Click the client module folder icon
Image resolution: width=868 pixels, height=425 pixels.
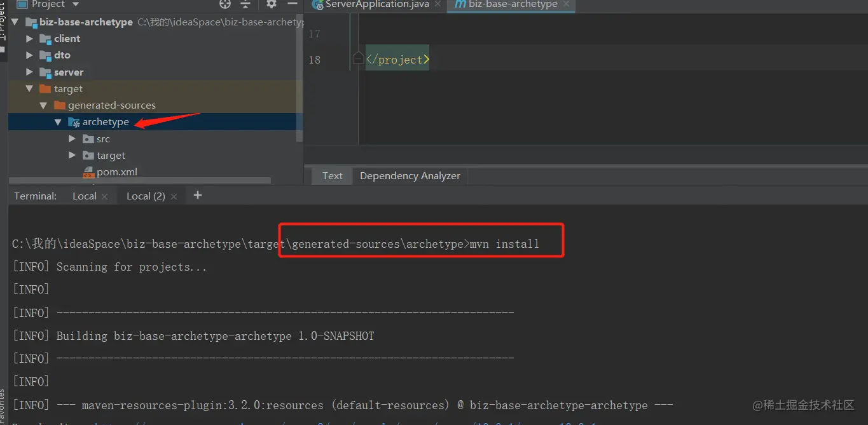pos(45,39)
